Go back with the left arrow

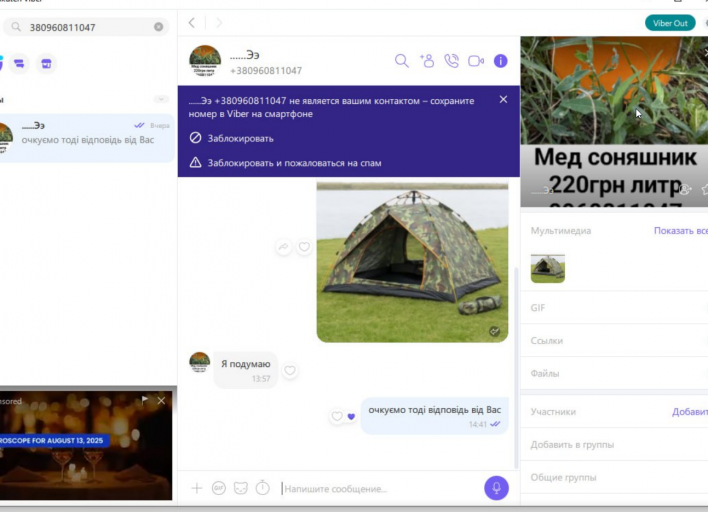(x=192, y=23)
